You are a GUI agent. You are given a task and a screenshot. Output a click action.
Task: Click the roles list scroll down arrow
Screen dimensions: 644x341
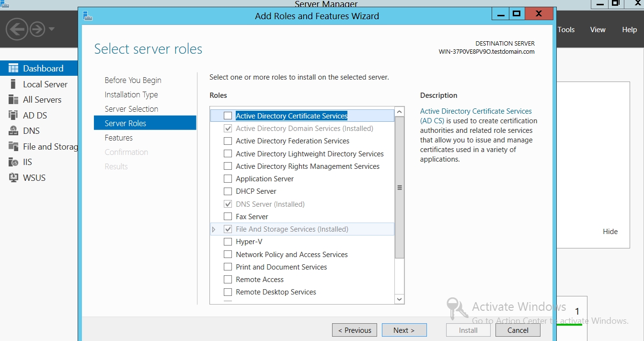(x=400, y=299)
